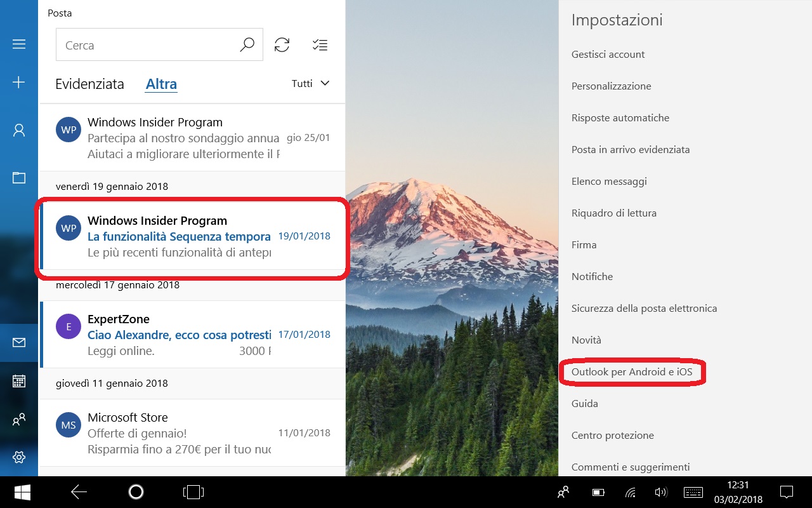The width and height of the screenshot is (812, 508).
Task: Open message 'Partecipa al nostro sondaggio annua'
Action: coord(192,138)
